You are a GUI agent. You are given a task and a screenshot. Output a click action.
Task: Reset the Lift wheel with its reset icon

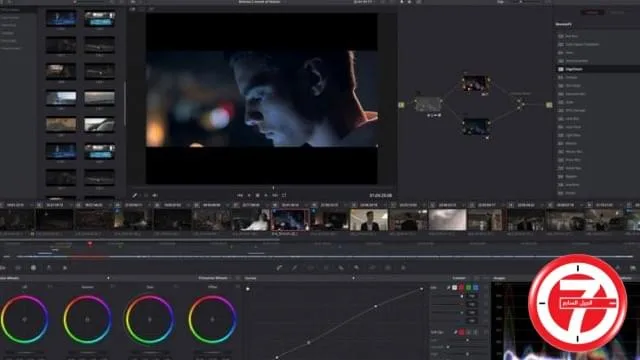[50, 287]
